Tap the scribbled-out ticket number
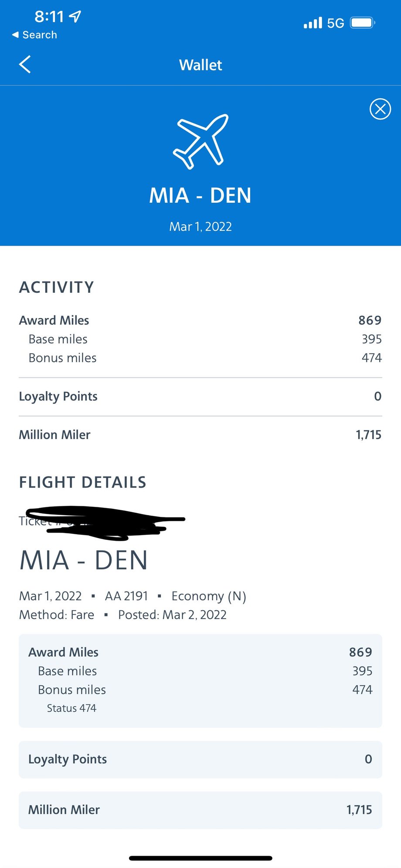 coord(105,521)
